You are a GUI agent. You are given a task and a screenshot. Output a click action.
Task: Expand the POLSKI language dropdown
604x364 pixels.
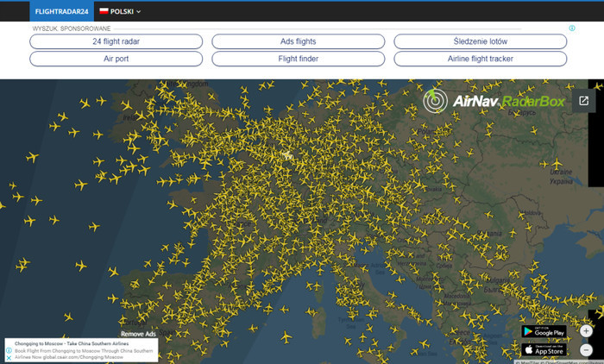click(x=120, y=11)
